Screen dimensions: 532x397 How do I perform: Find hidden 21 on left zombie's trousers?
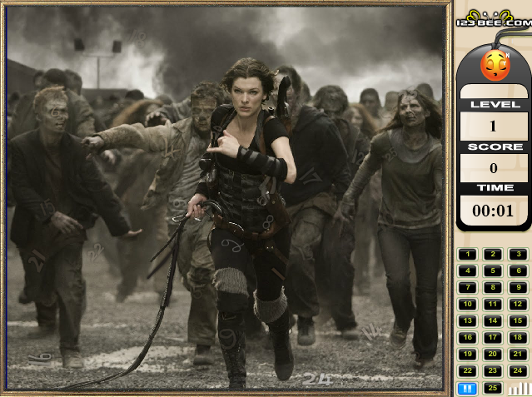click(36, 261)
